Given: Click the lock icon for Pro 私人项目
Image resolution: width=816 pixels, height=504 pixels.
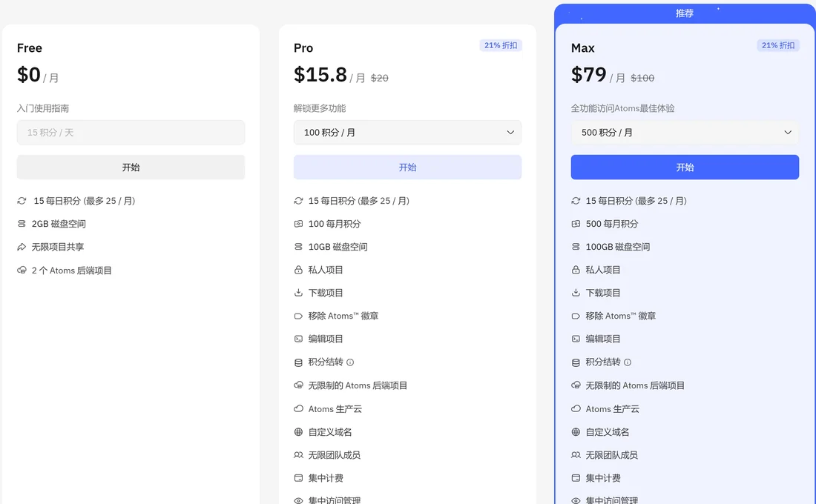Looking at the screenshot, I should point(298,270).
